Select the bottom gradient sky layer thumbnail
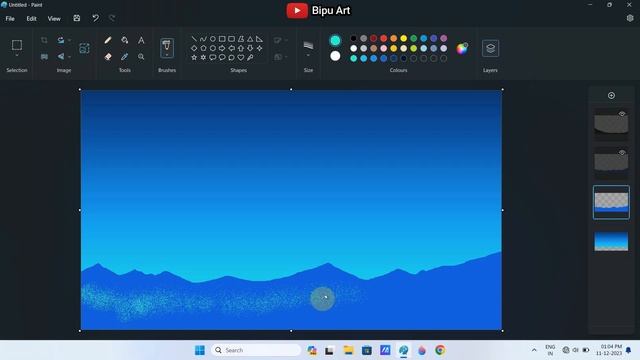The image size is (640, 360). [x=611, y=241]
